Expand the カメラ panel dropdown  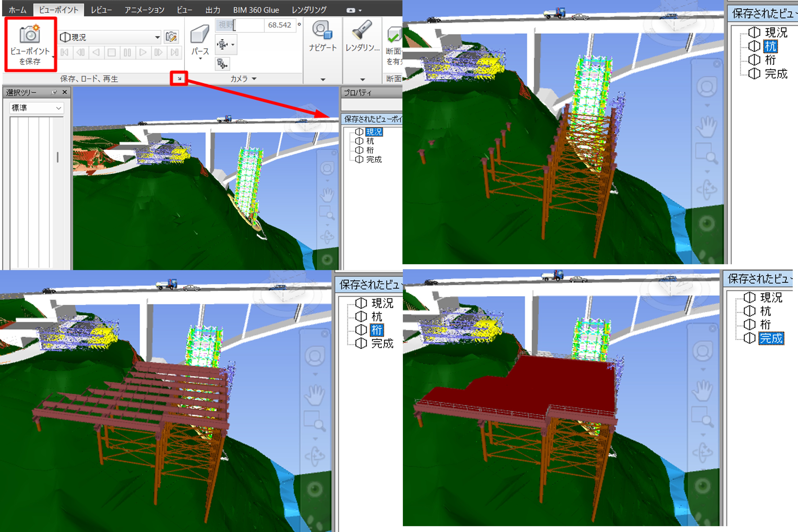click(254, 79)
